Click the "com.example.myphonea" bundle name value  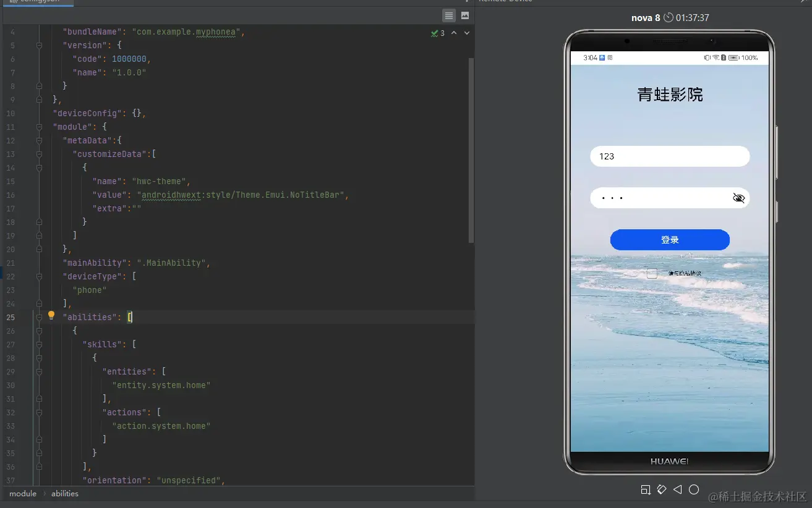pyautogui.click(x=186, y=32)
